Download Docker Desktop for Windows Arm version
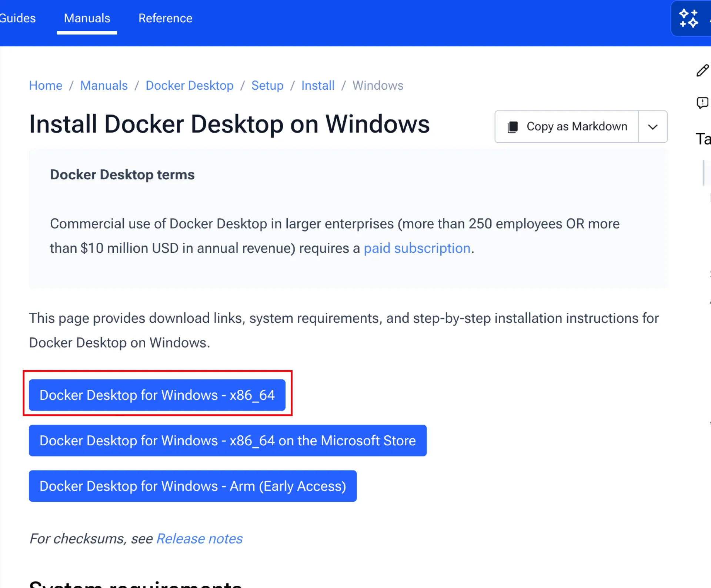Screen dimensions: 711x588 pos(193,486)
